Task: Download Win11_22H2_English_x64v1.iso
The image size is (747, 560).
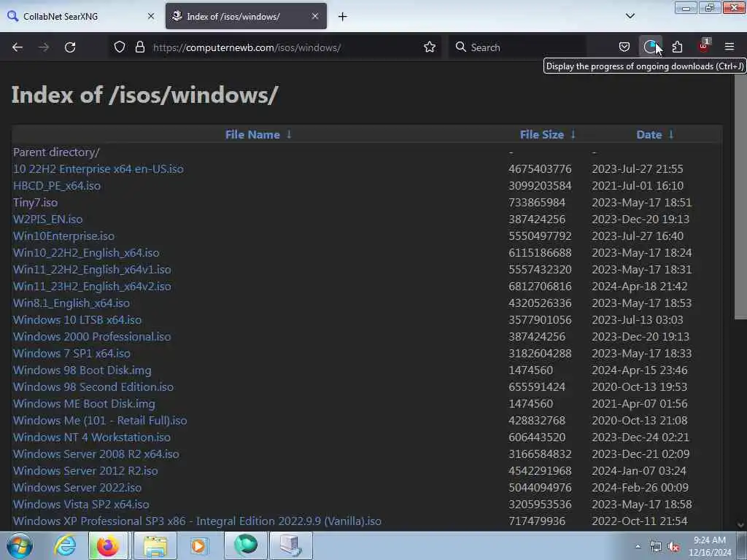Action: pos(92,270)
